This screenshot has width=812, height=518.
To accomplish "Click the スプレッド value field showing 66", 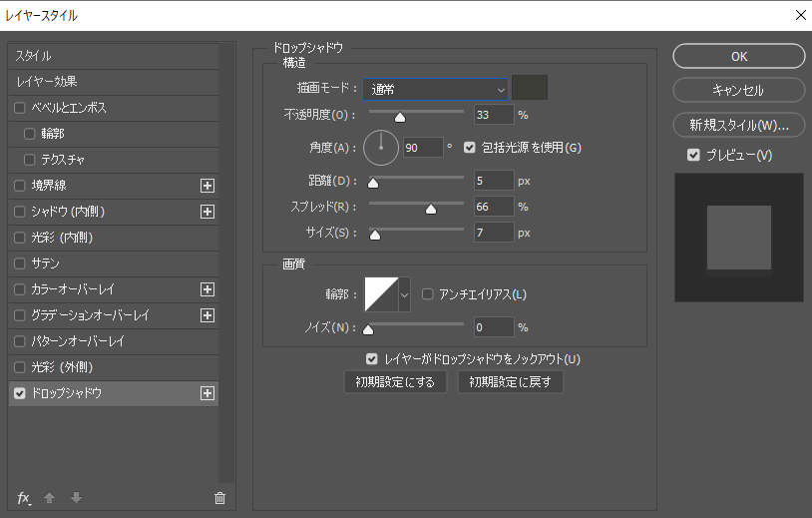I will tap(494, 207).
